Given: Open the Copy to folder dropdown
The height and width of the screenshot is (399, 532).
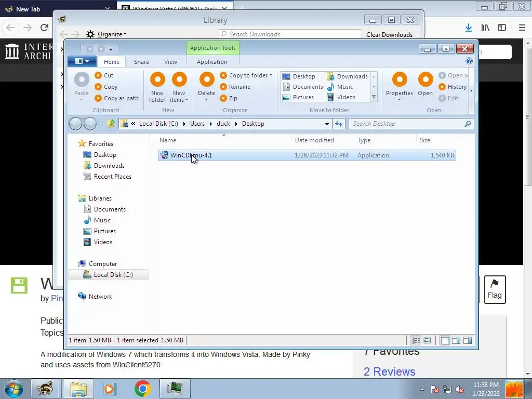Looking at the screenshot, I should point(246,75).
